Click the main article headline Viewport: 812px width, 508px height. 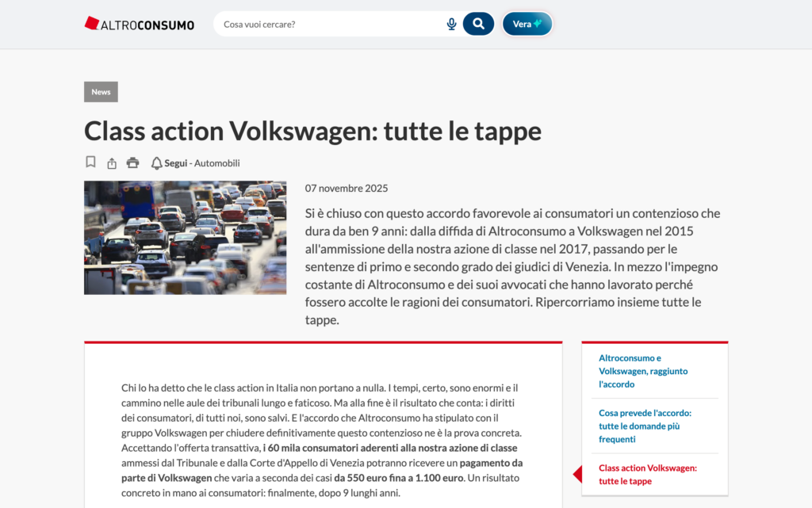click(x=312, y=130)
